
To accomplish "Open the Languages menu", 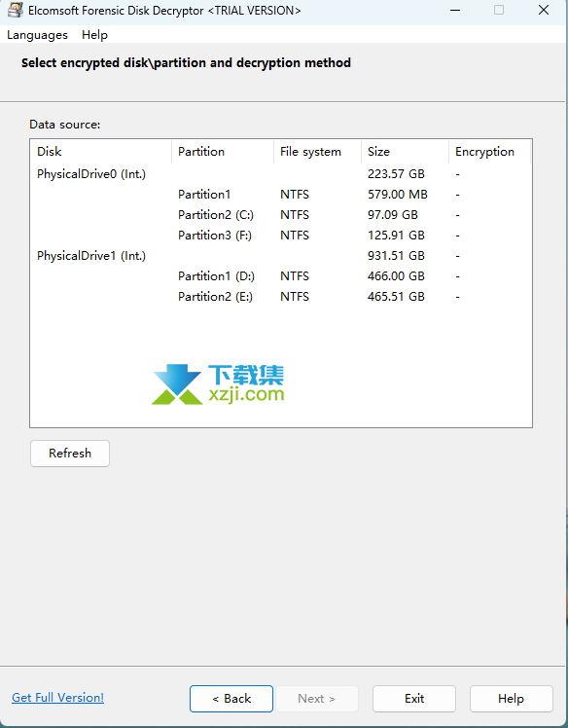I will (37, 35).
